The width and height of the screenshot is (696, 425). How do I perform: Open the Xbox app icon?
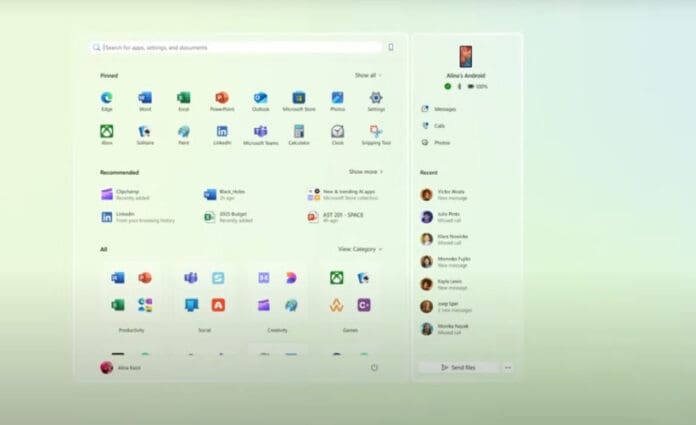pyautogui.click(x=106, y=132)
